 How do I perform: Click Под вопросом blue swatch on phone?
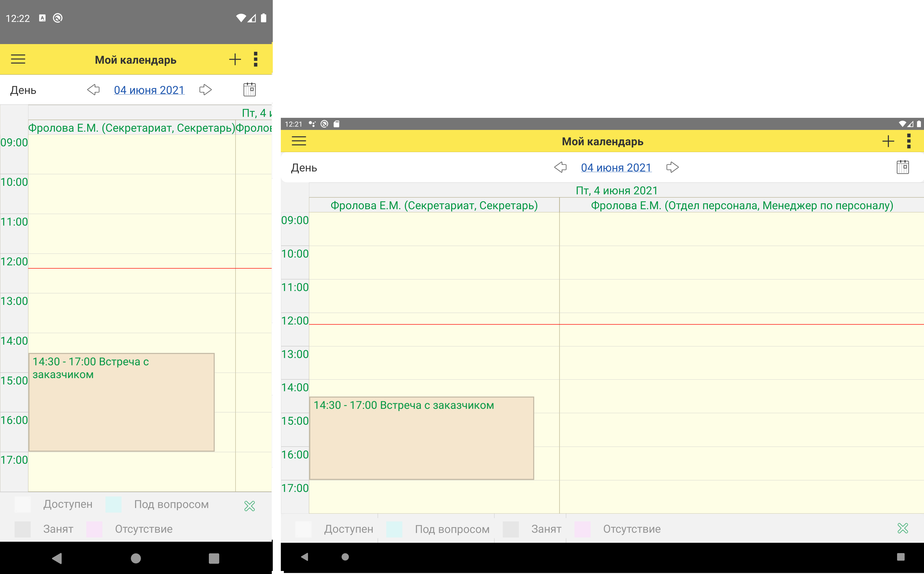(x=113, y=504)
